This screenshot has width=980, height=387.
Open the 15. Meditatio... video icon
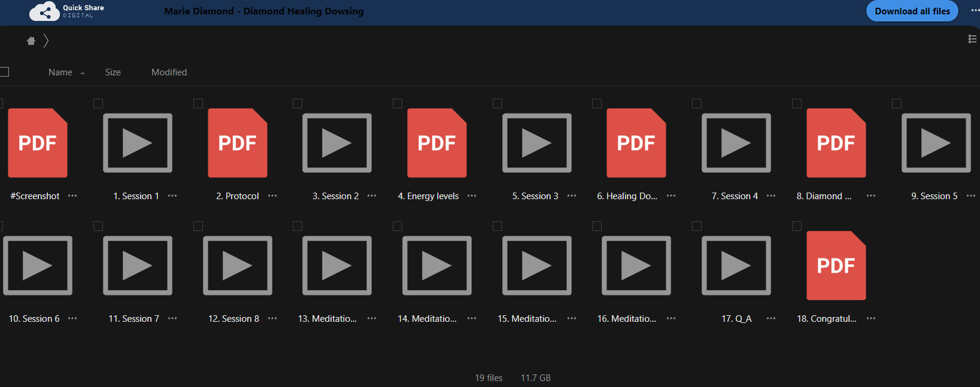click(537, 266)
